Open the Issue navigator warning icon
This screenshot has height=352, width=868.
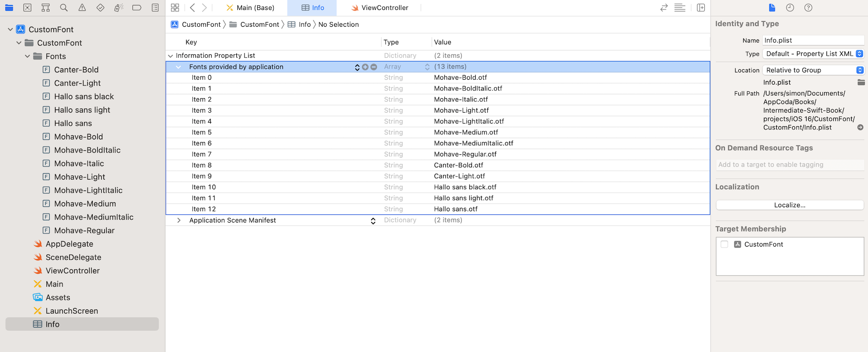click(82, 8)
